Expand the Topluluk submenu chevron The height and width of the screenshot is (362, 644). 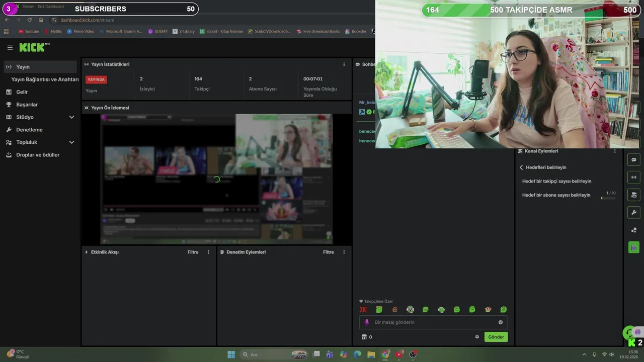[71, 142]
